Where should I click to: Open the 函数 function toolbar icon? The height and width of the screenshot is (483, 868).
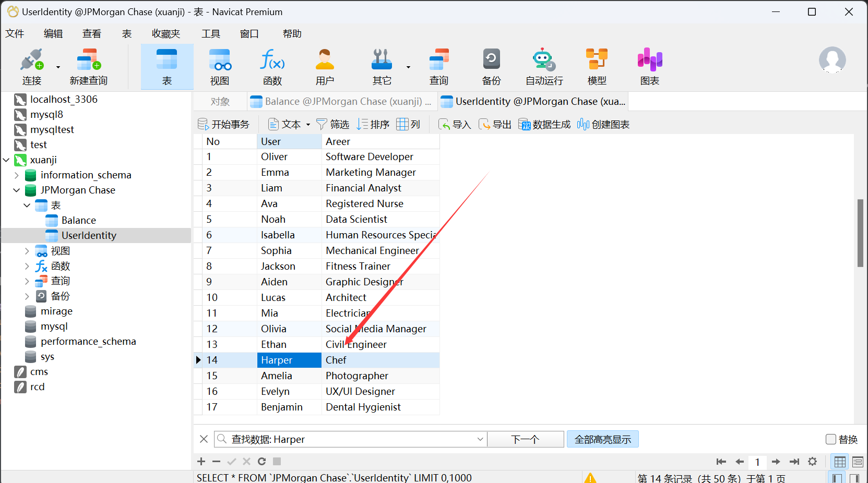tap(272, 67)
